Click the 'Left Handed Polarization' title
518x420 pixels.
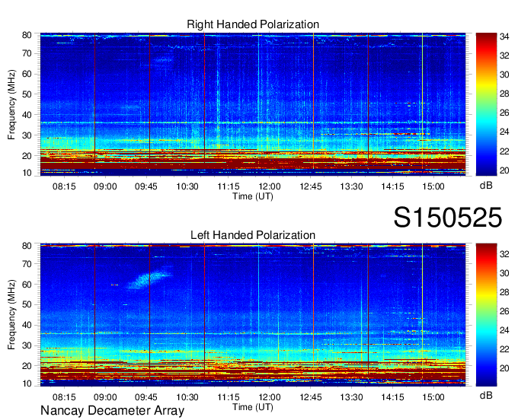[x=253, y=235]
